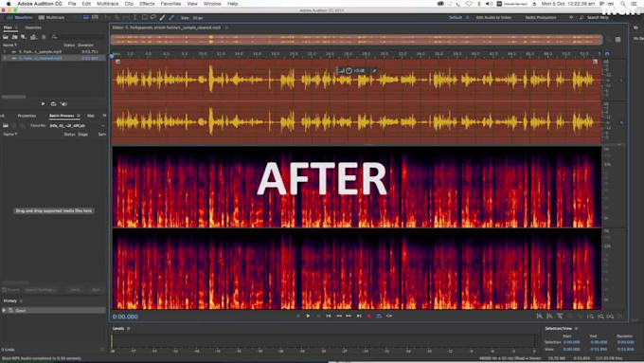
Task: Click Open File icon in Files panel
Action: (6, 37)
